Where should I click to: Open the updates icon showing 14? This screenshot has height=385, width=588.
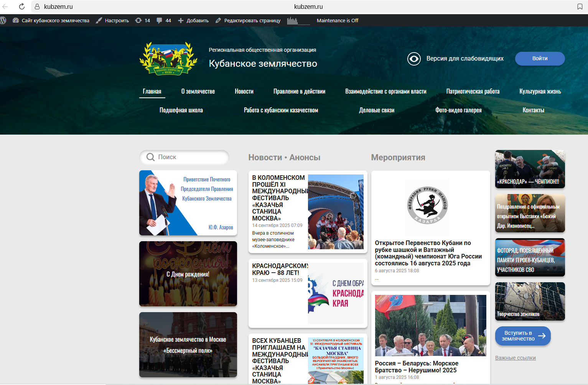click(142, 21)
